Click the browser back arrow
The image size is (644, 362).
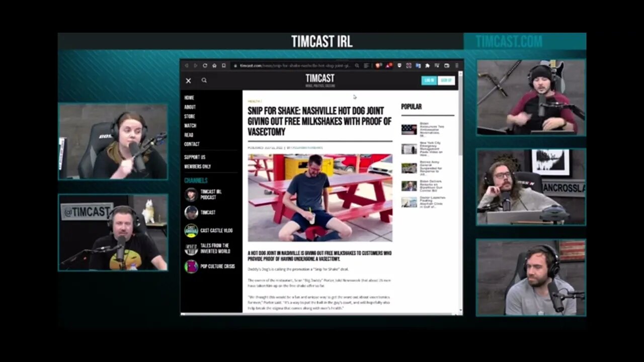pyautogui.click(x=186, y=65)
